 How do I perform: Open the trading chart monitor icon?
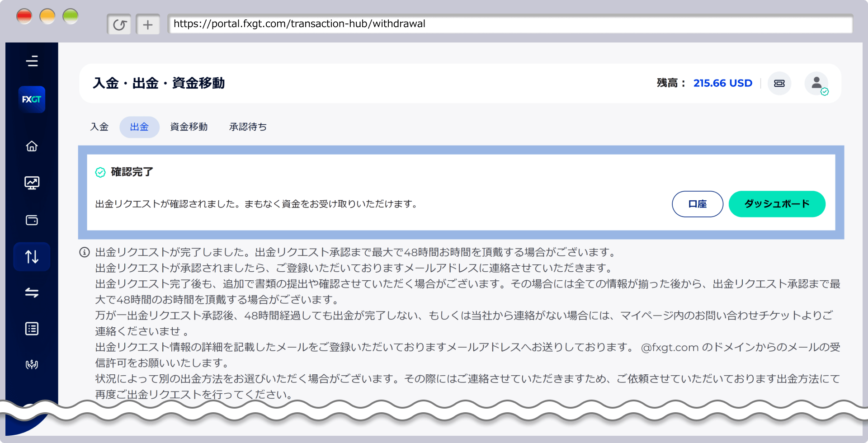coord(32,183)
